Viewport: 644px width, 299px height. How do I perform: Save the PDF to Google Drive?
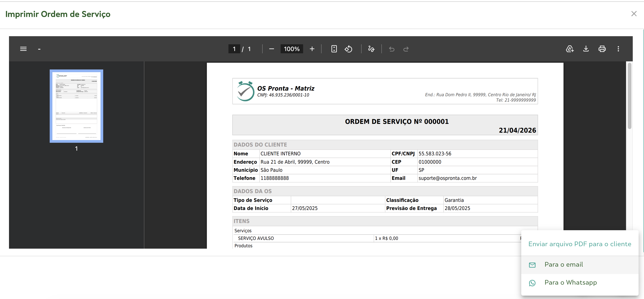click(570, 49)
